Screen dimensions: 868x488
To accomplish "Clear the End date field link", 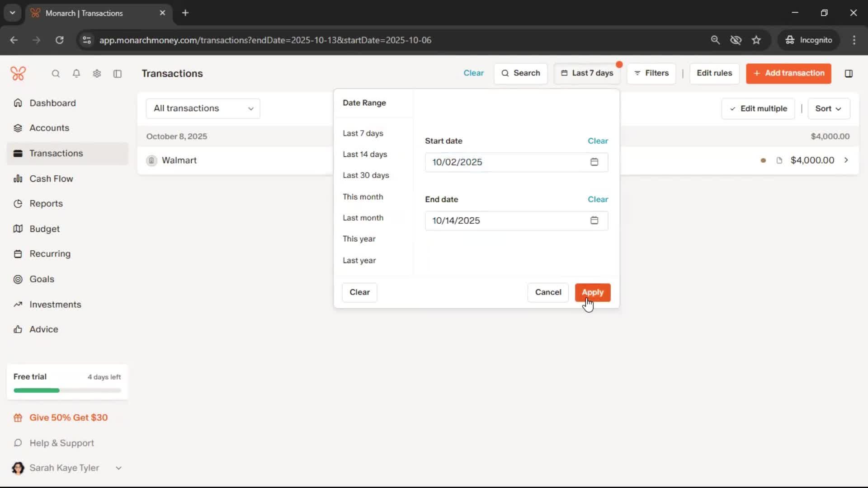I will 598,199.
